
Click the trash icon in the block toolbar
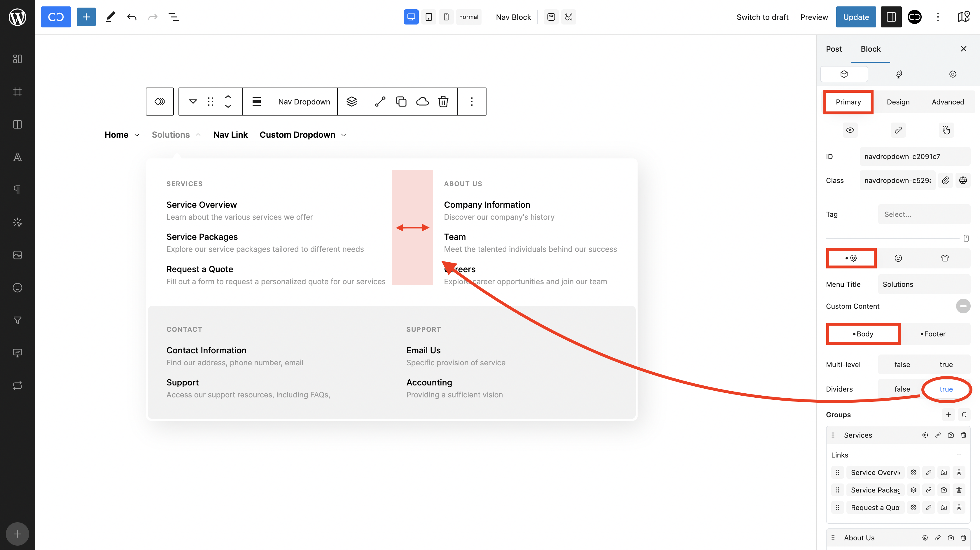(x=443, y=102)
